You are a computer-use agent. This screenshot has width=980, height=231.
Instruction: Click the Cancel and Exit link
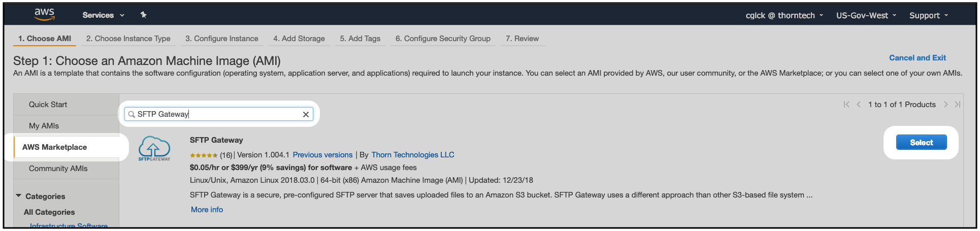pyautogui.click(x=917, y=58)
